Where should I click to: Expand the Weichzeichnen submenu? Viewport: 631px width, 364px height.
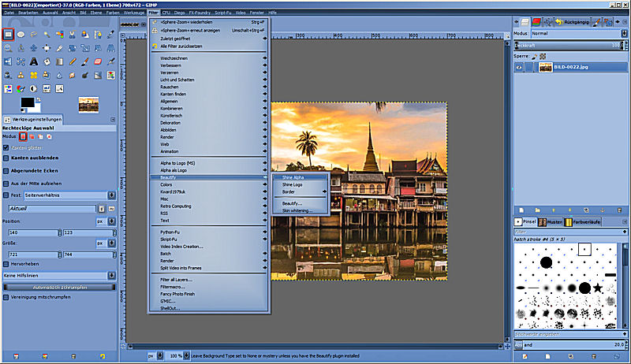click(208, 58)
